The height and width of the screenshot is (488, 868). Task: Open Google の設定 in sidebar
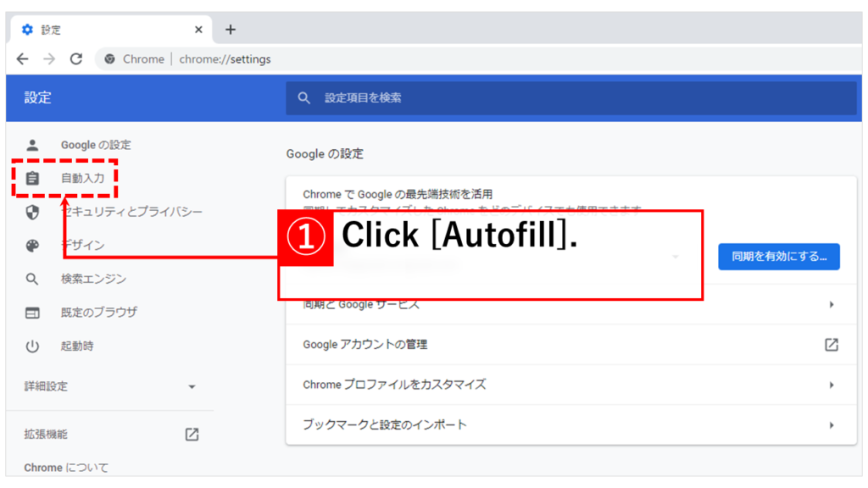[96, 145]
